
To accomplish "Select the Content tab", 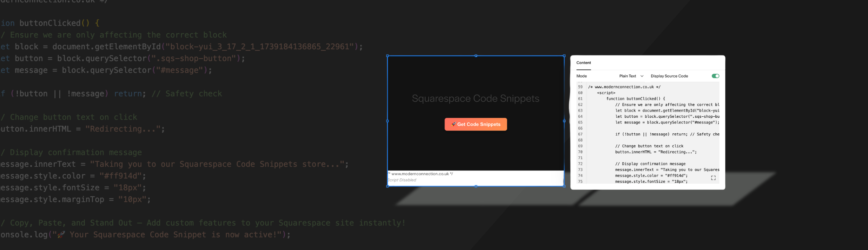I will 584,63.
